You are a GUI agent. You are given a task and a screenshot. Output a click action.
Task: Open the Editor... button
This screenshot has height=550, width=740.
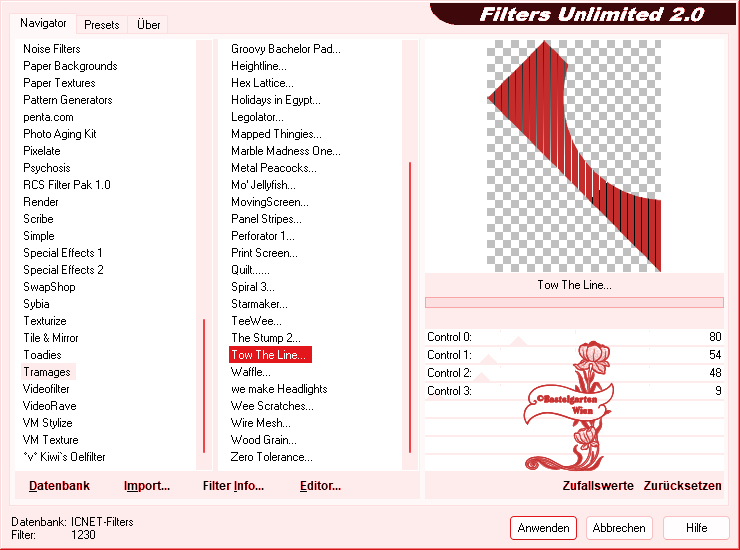tap(320, 486)
